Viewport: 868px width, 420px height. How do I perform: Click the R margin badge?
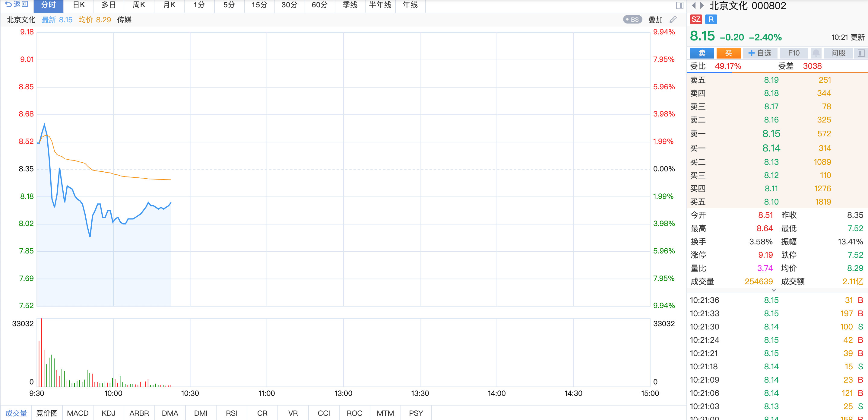pyautogui.click(x=711, y=20)
